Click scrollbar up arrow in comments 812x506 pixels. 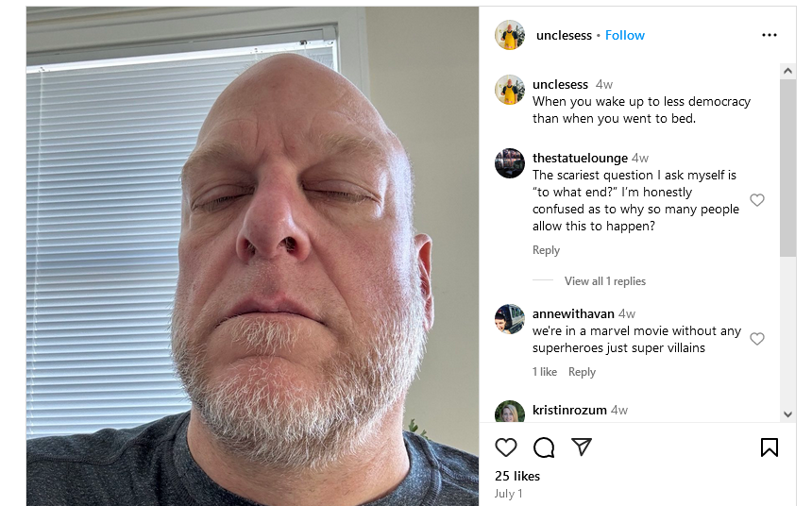787,71
